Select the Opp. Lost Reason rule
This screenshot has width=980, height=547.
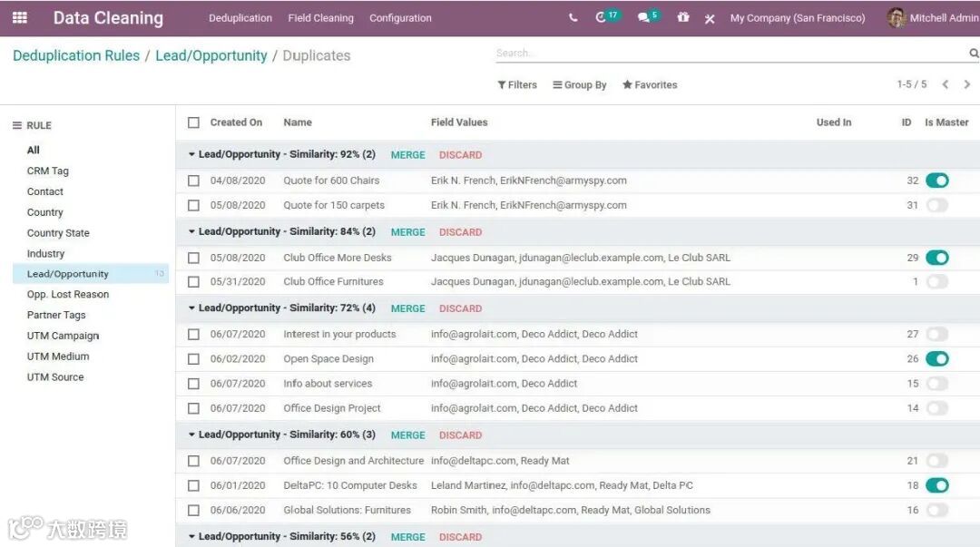pyautogui.click(x=67, y=295)
